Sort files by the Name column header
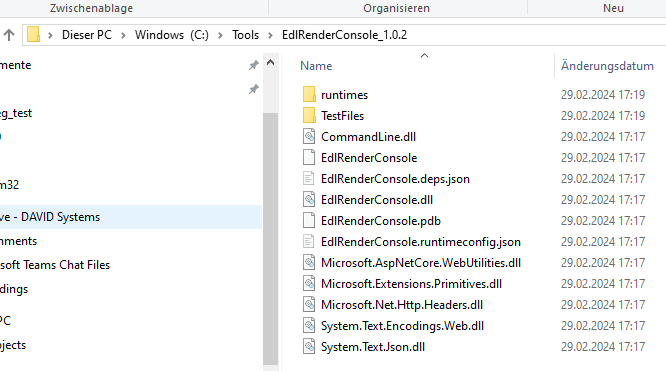 (316, 66)
